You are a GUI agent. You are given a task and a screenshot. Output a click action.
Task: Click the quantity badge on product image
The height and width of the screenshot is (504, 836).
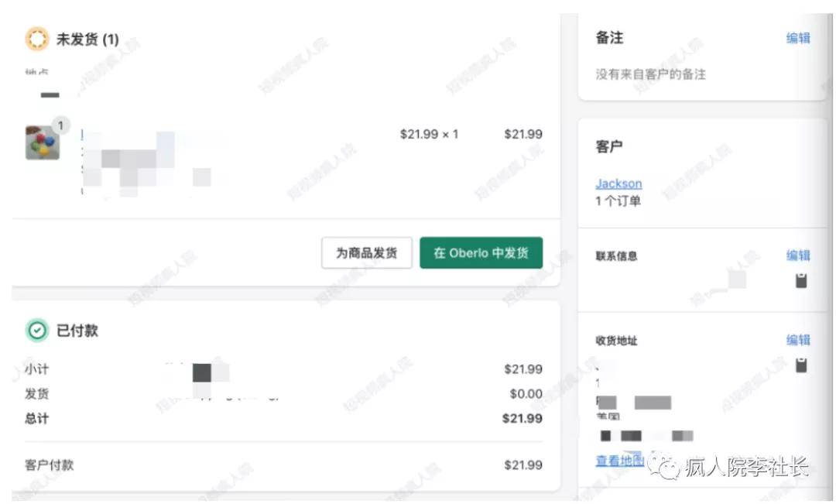[x=60, y=125]
